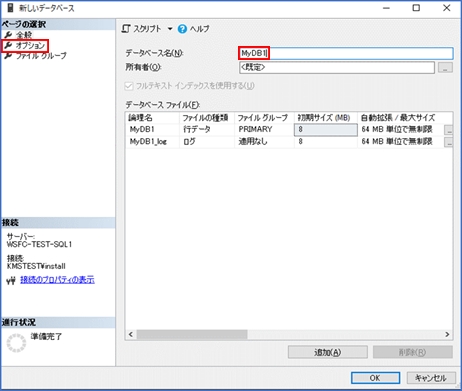462x391 pixels.
Task: Click the left arrow of horizontal scrollbar
Action: 131,334
